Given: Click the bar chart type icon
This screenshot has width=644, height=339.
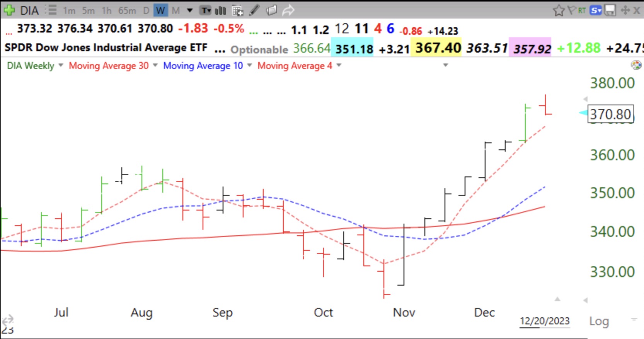Looking at the screenshot, I should click(x=220, y=10).
